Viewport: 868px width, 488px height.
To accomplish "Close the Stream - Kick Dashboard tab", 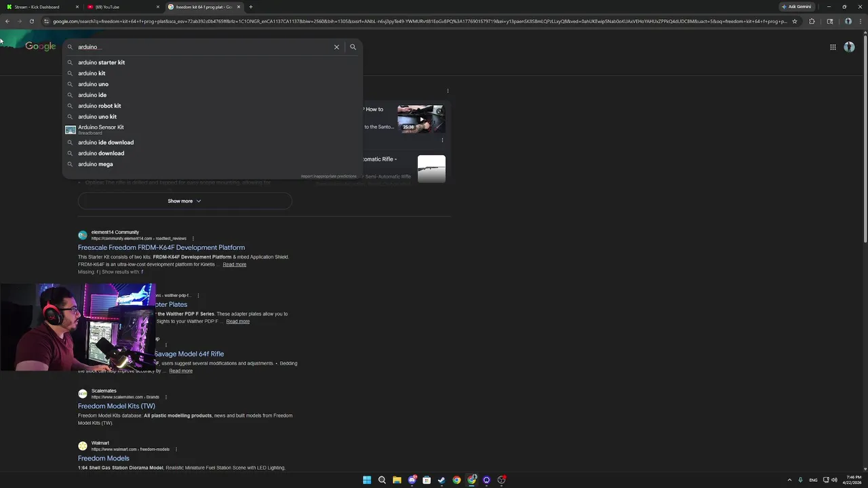I will click(x=77, y=7).
